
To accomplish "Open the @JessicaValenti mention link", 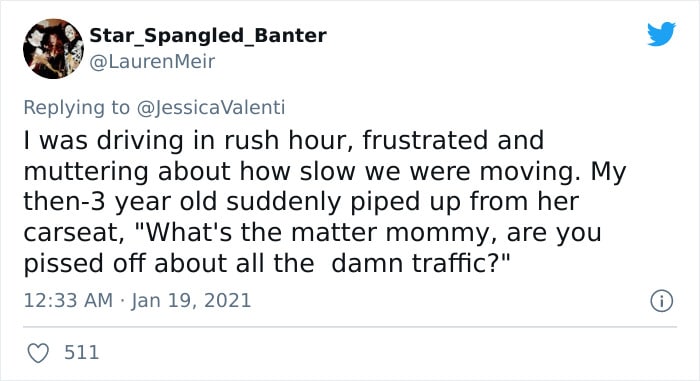I will click(211, 108).
